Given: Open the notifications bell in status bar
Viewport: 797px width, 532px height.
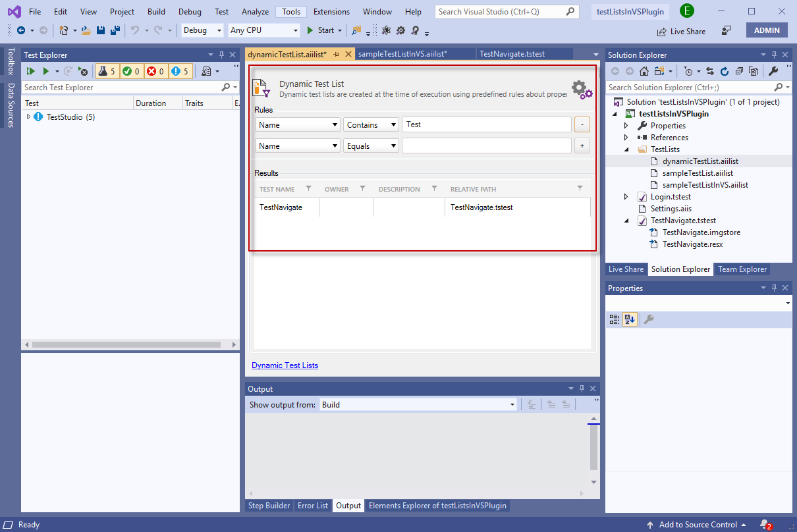Looking at the screenshot, I should point(765,525).
